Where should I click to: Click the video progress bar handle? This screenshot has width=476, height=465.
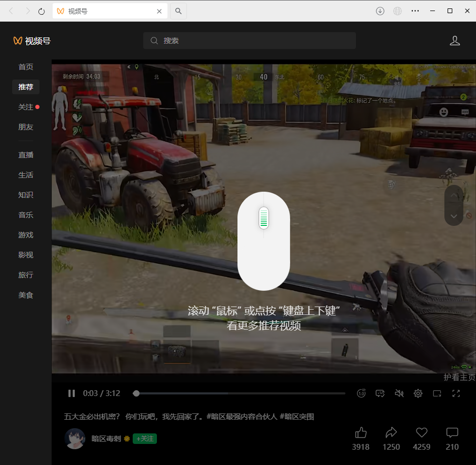click(x=136, y=393)
